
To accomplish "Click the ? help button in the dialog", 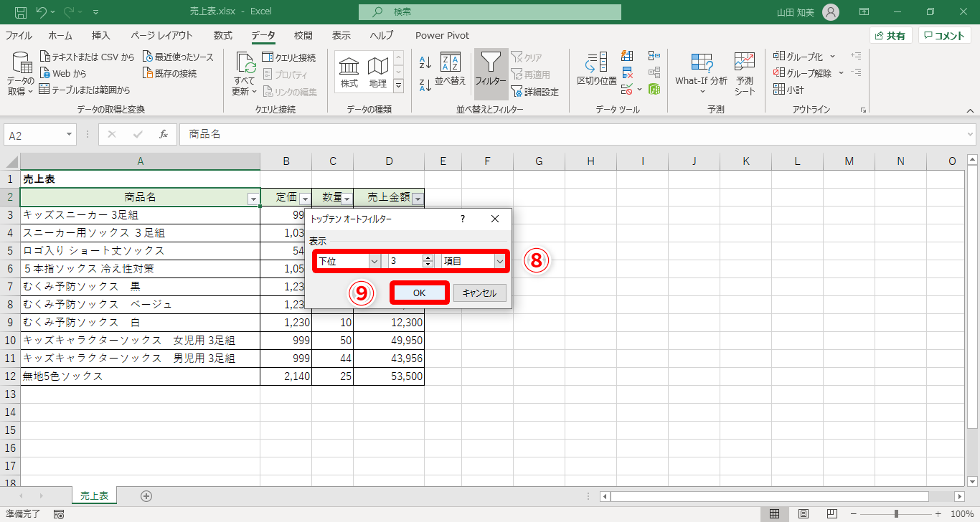I will point(462,219).
